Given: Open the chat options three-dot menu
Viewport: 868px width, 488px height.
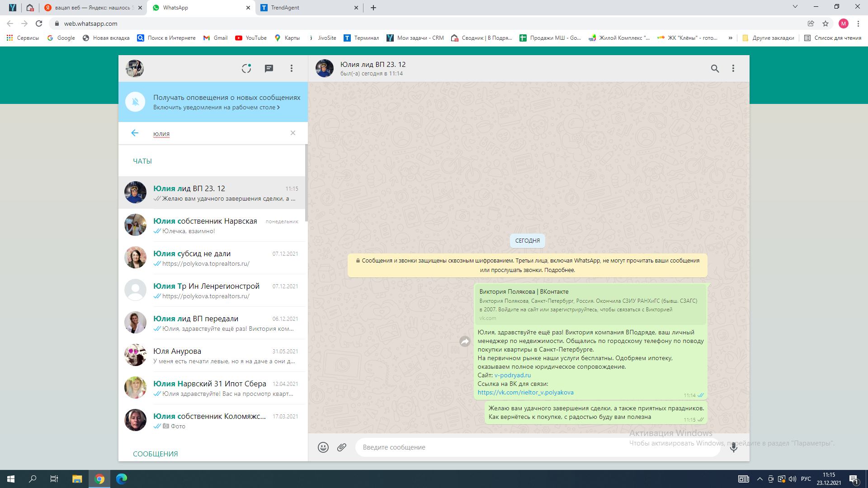Looking at the screenshot, I should click(733, 68).
